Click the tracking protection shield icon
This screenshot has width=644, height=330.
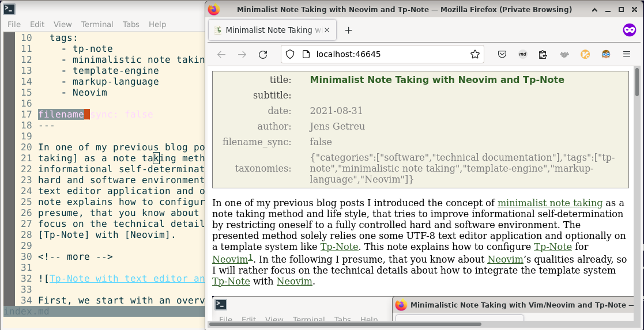click(290, 54)
